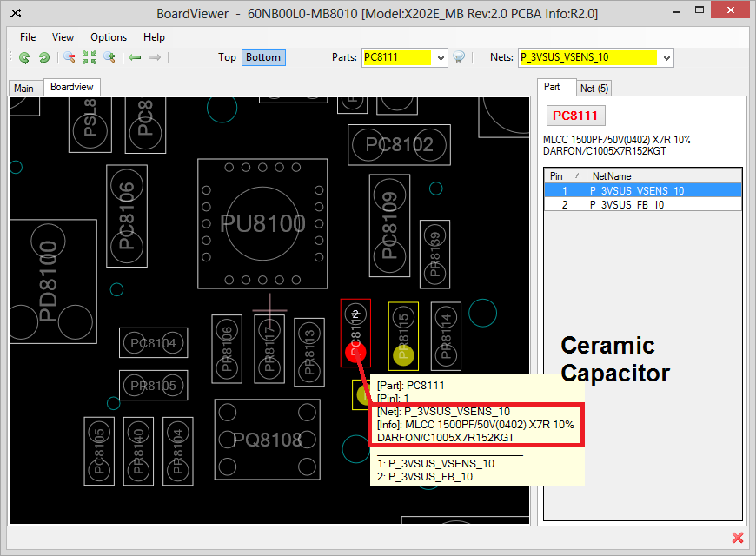The height and width of the screenshot is (556, 756).
Task: Open the Options menu
Action: click(109, 37)
